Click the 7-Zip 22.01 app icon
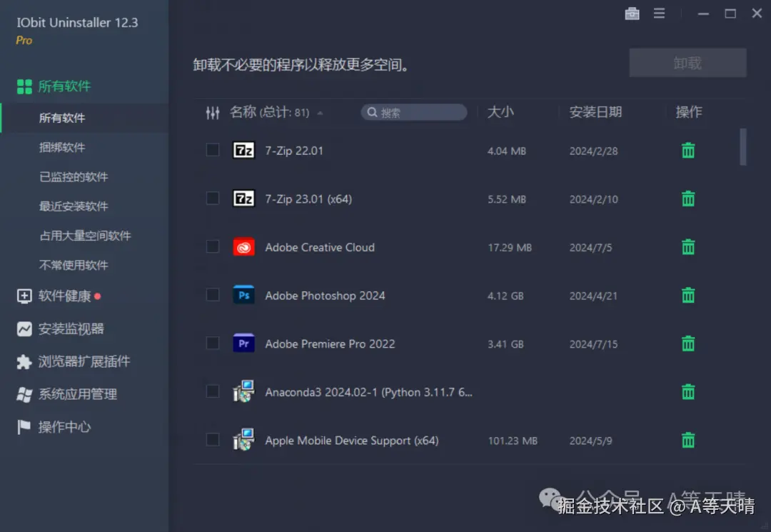Screen dimensions: 771x532 click(x=243, y=151)
